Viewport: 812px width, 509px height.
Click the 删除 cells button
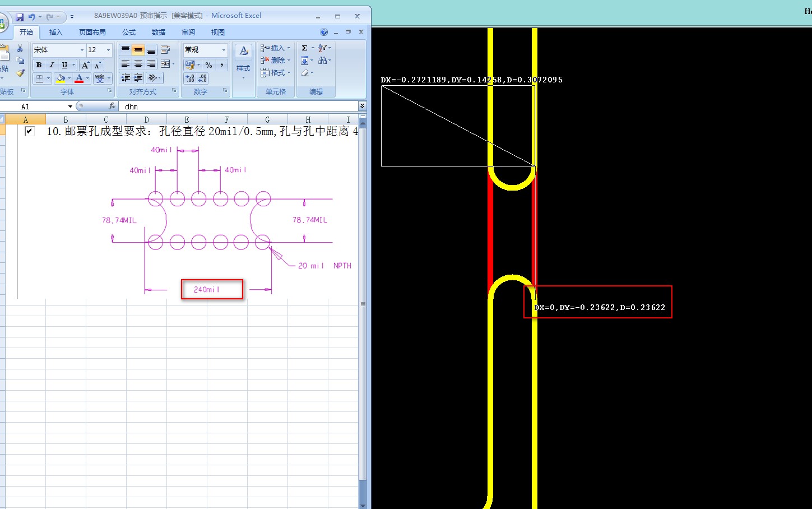[x=275, y=61]
